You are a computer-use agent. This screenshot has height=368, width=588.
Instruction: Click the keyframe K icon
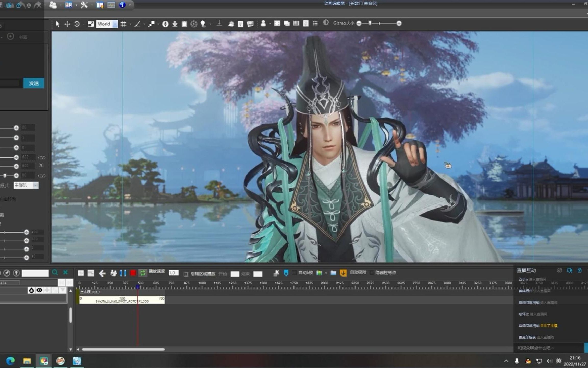click(276, 273)
